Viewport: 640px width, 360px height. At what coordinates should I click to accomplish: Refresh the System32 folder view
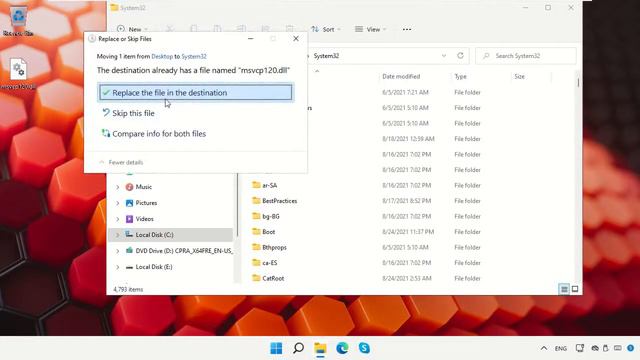coord(460,56)
